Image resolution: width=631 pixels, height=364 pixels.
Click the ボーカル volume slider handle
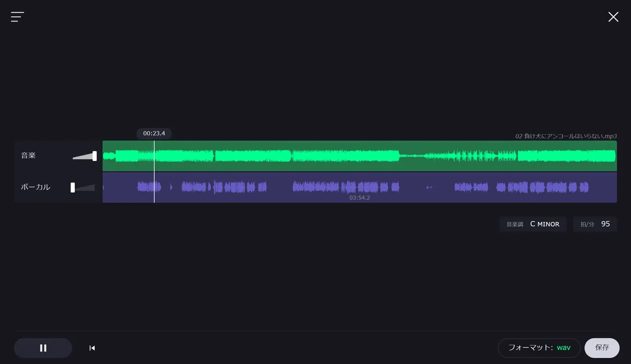(73, 188)
